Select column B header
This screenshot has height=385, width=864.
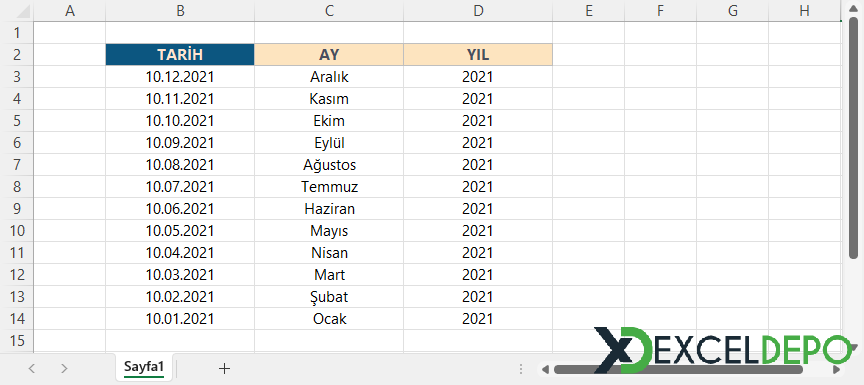click(180, 10)
